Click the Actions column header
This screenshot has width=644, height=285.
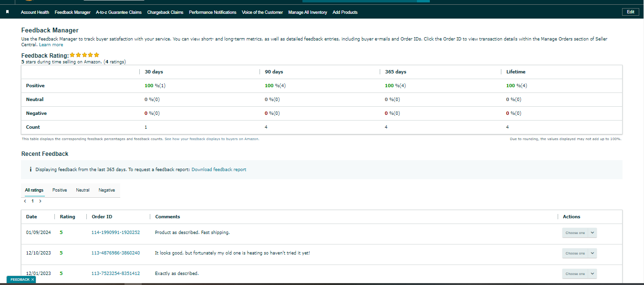coord(571,217)
